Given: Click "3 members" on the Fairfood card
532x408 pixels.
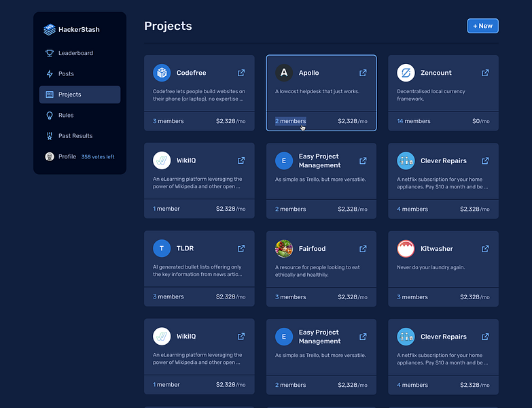Looking at the screenshot, I should click(x=290, y=297).
